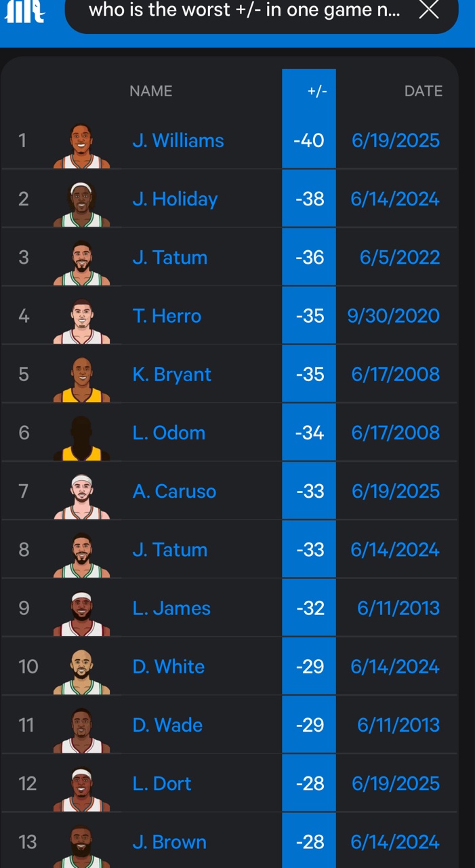Open L. Dort player link

(162, 783)
